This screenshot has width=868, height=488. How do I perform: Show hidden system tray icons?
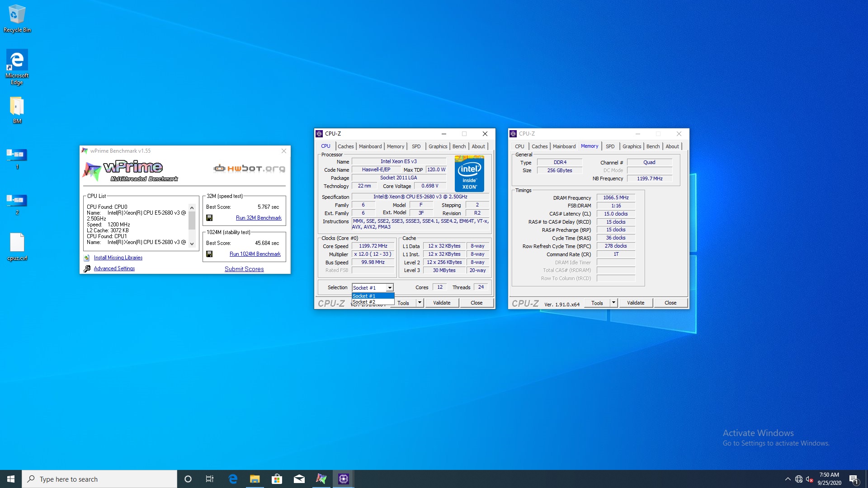coord(788,479)
